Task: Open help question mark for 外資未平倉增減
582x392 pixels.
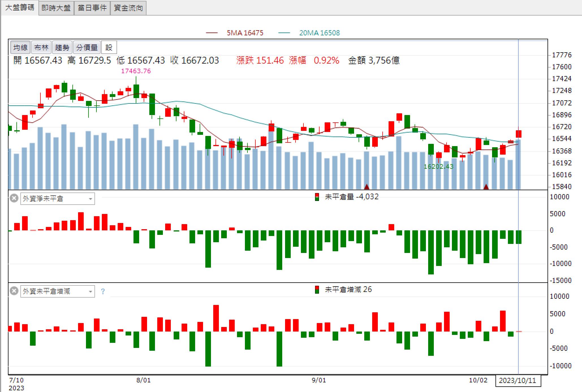Action: [x=103, y=291]
